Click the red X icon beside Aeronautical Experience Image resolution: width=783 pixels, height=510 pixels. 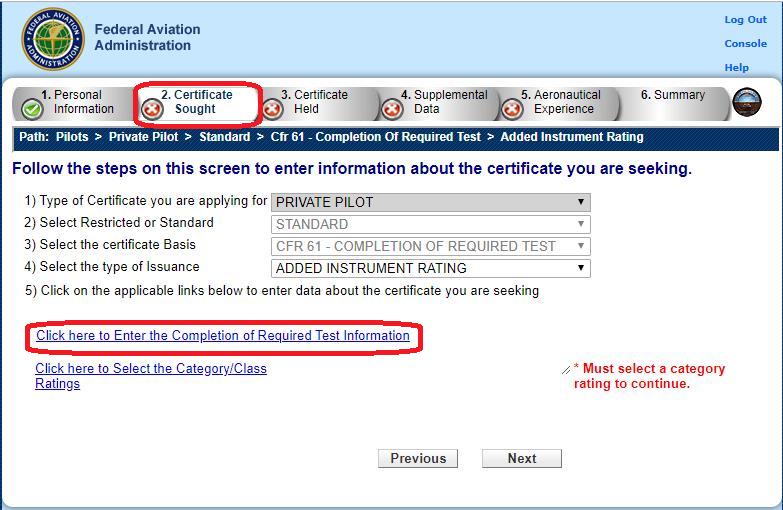coord(512,108)
